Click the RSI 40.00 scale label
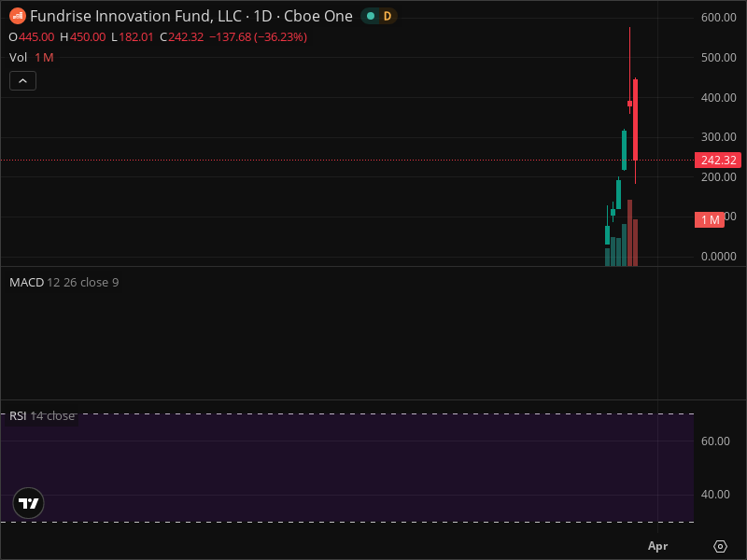Viewport: 747px width, 560px height. pyautogui.click(x=715, y=495)
